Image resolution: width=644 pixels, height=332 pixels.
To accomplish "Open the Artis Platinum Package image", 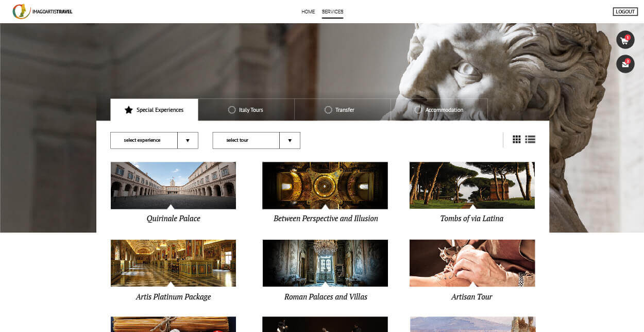I will [x=173, y=263].
